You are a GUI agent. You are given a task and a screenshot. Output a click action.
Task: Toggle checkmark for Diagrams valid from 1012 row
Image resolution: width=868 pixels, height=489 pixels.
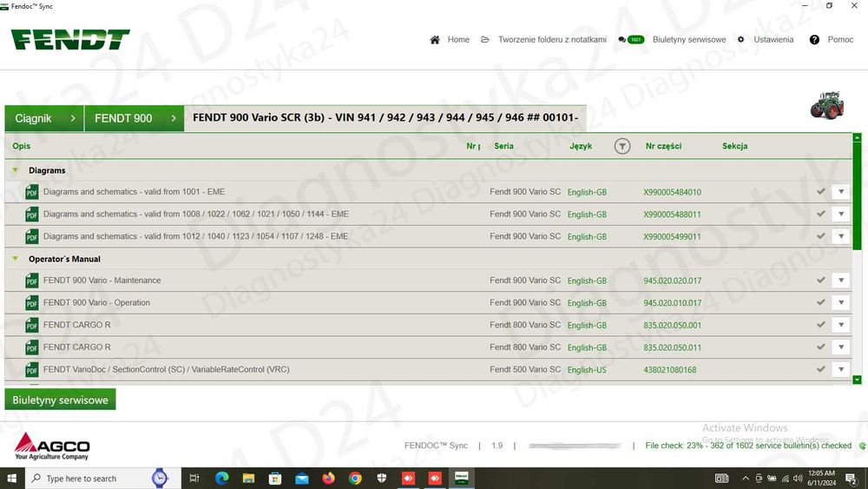pos(820,236)
